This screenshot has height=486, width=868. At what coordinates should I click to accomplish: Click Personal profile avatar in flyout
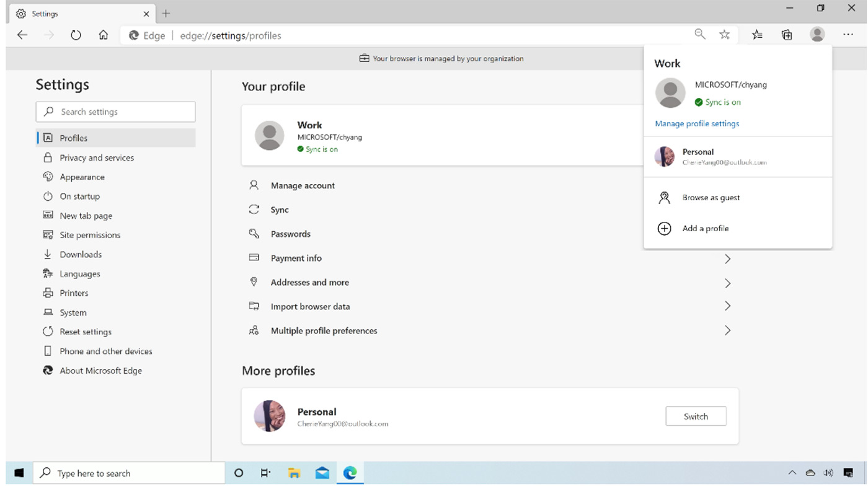[665, 157]
